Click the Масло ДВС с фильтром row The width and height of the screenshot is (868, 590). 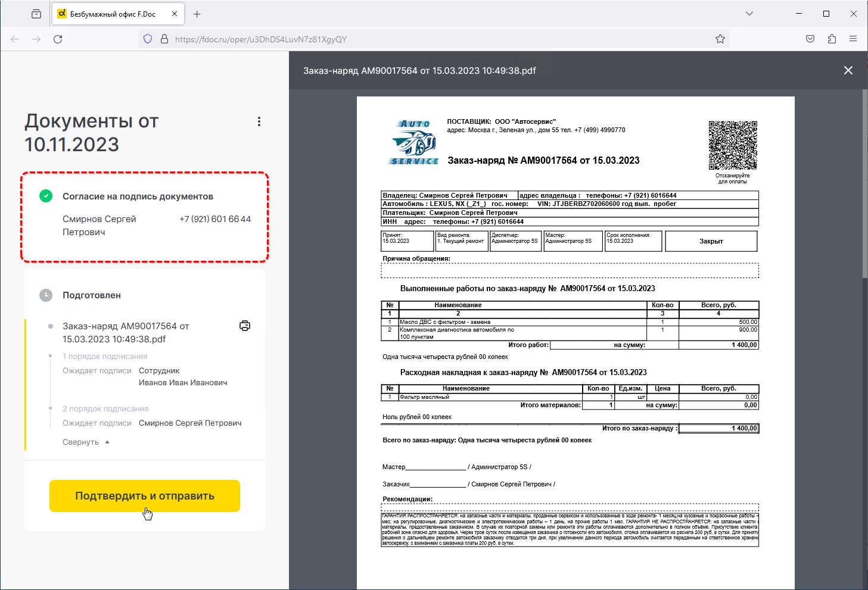click(570, 322)
